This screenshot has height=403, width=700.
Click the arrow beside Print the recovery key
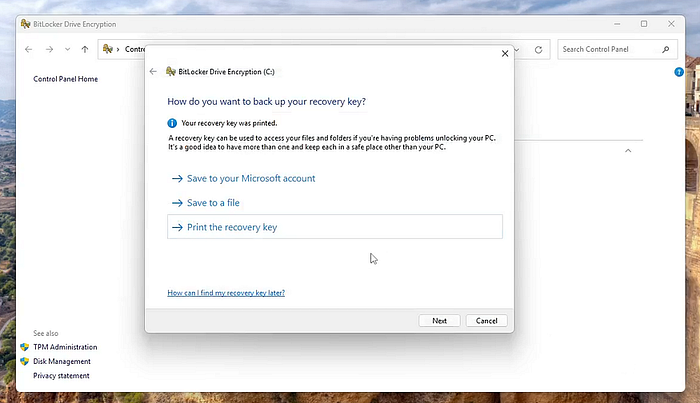pos(177,227)
